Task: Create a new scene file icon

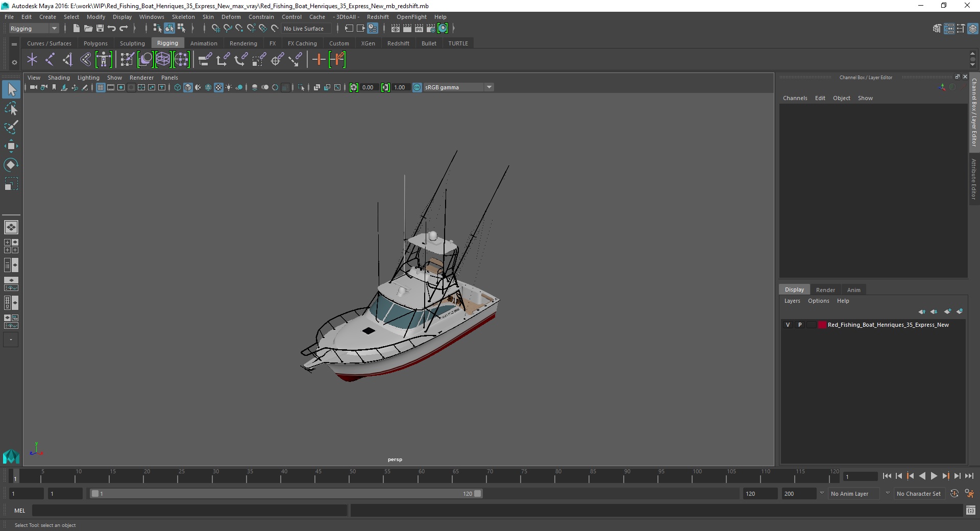Action: pos(76,29)
